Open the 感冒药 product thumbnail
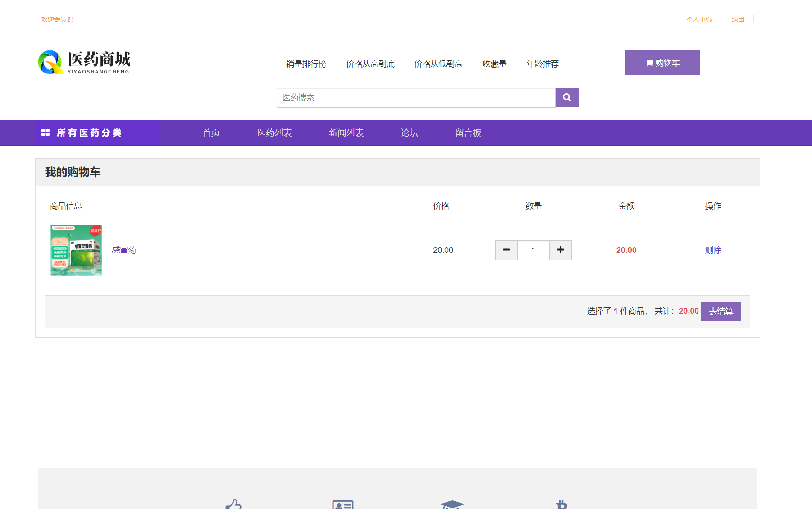The height and width of the screenshot is (509, 812). 76,250
